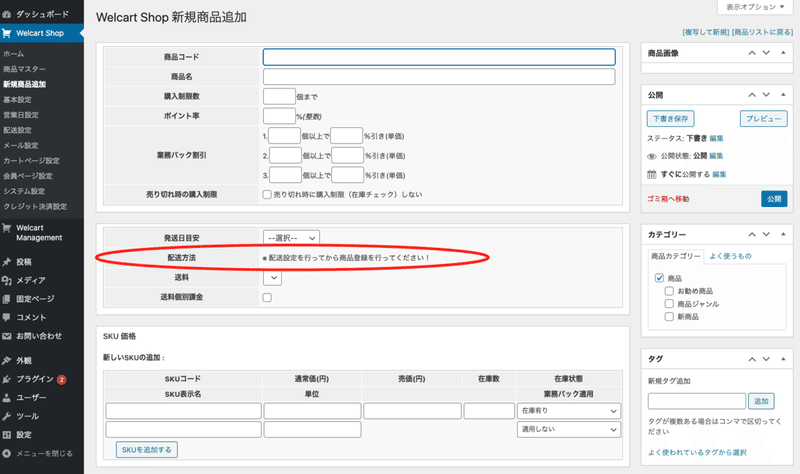Click the プレビュー button
Image resolution: width=800 pixels, height=474 pixels.
[x=763, y=119]
